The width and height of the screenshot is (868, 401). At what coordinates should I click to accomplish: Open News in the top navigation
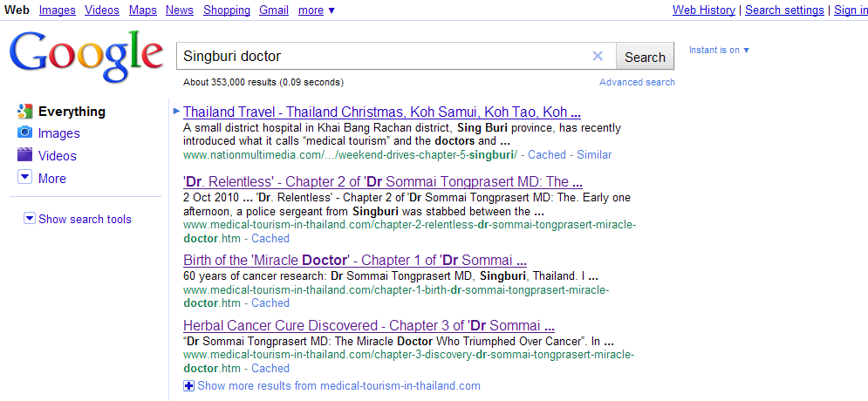click(x=180, y=10)
